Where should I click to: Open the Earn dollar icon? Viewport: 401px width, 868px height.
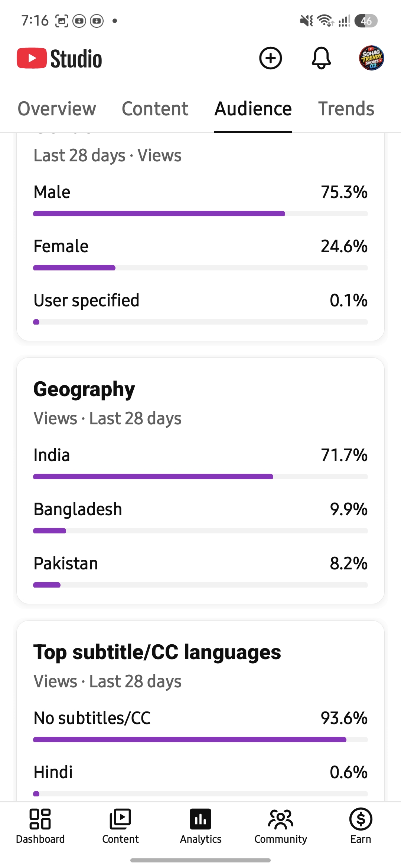[x=361, y=826]
